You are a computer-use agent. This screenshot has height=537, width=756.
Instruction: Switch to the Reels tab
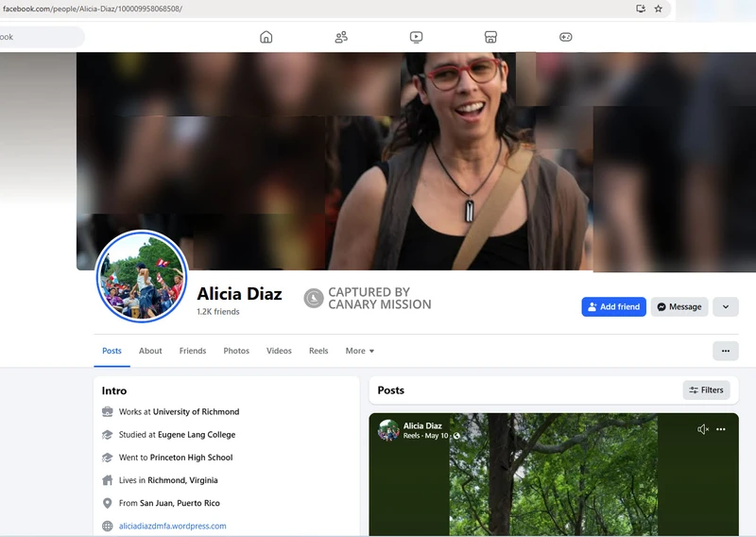[318, 351]
